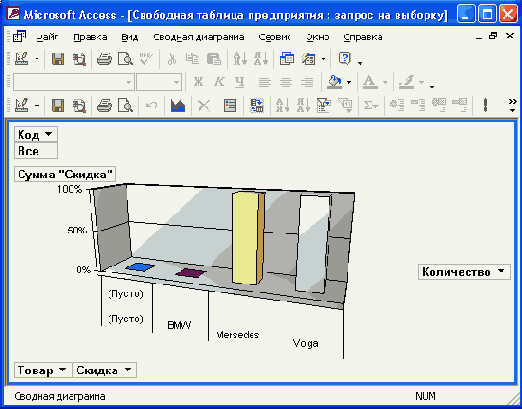Toggle Underline (Ч) formatting
The width and height of the screenshot is (522, 409).
239,82
